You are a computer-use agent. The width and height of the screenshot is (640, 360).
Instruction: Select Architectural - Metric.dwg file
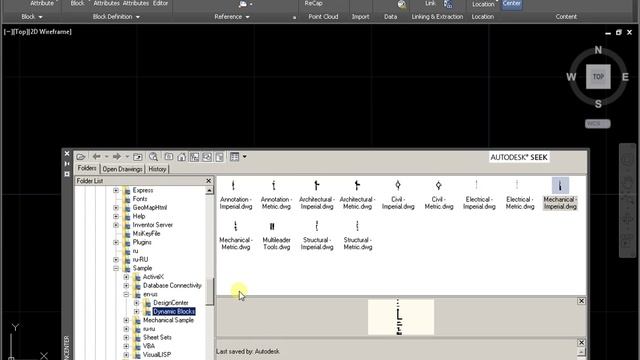point(357,195)
